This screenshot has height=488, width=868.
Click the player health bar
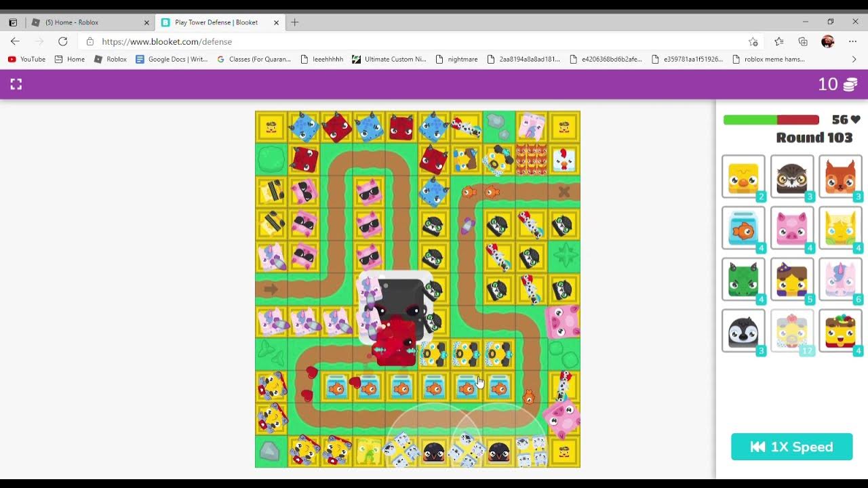point(771,120)
